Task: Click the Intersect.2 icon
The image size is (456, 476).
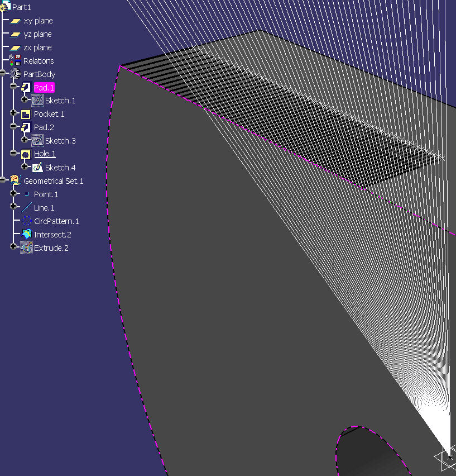Action: pyautogui.click(x=27, y=234)
